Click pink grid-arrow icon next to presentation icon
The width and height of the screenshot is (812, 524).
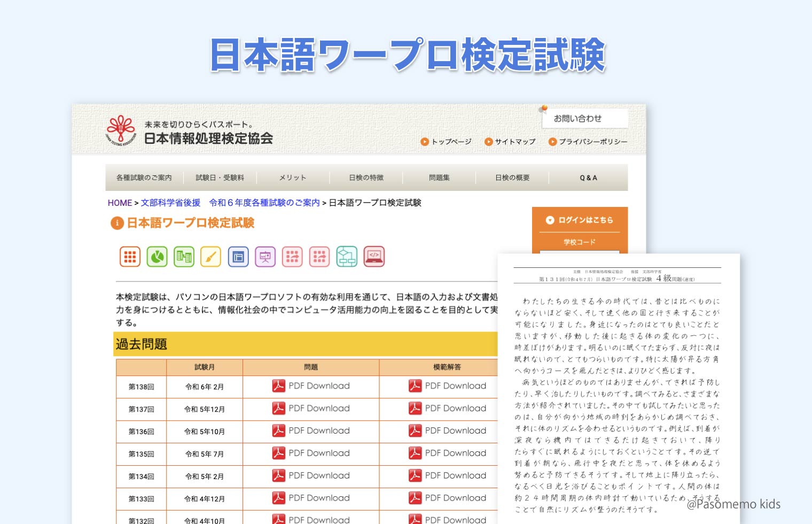coord(292,257)
